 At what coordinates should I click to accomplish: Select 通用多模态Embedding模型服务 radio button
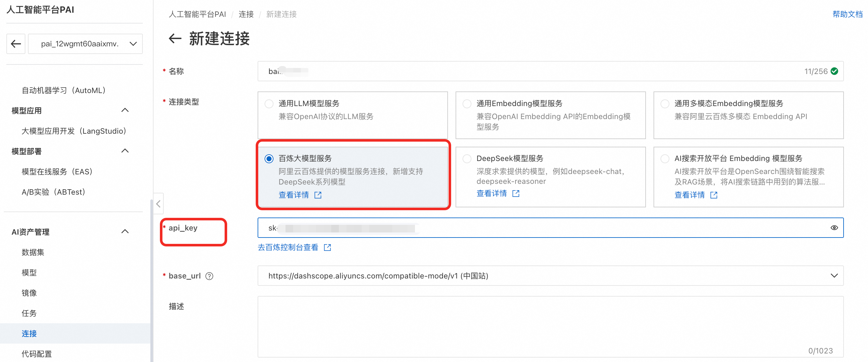[664, 104]
